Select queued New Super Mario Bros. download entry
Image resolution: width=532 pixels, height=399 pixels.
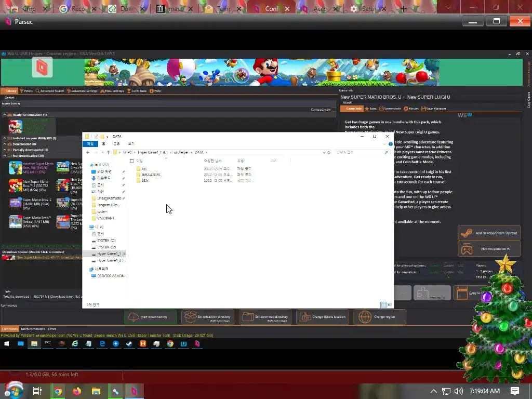tap(42, 258)
